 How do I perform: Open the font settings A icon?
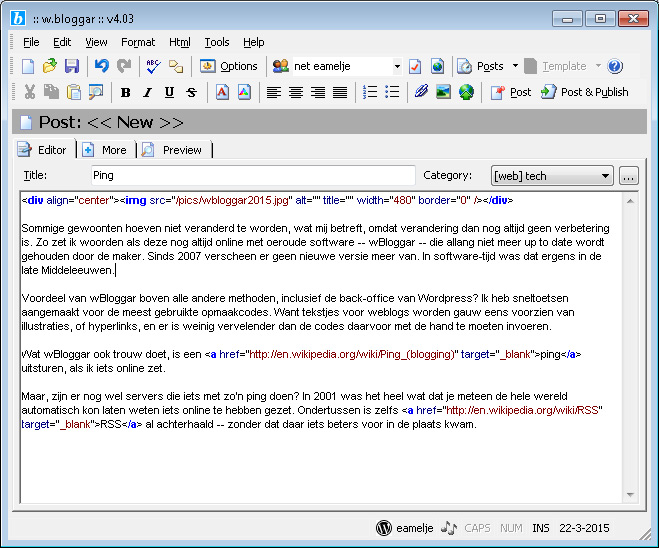222,92
